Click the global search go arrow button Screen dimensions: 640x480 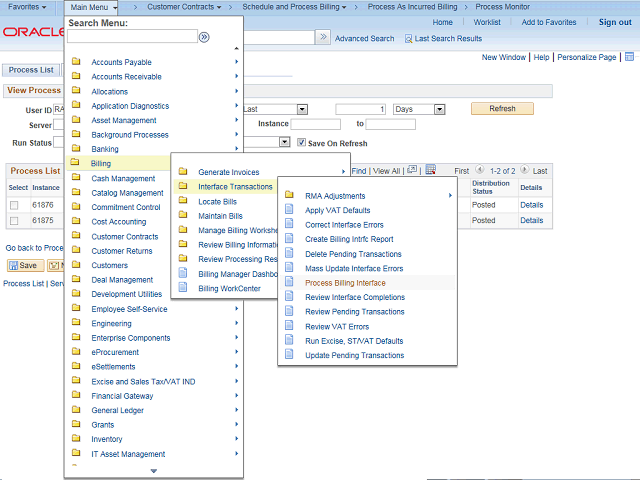(323, 37)
